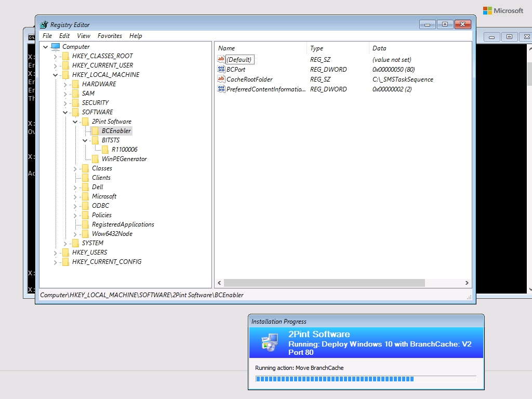Click the (Default) string value icon
The image size is (532, 399).
[221, 60]
